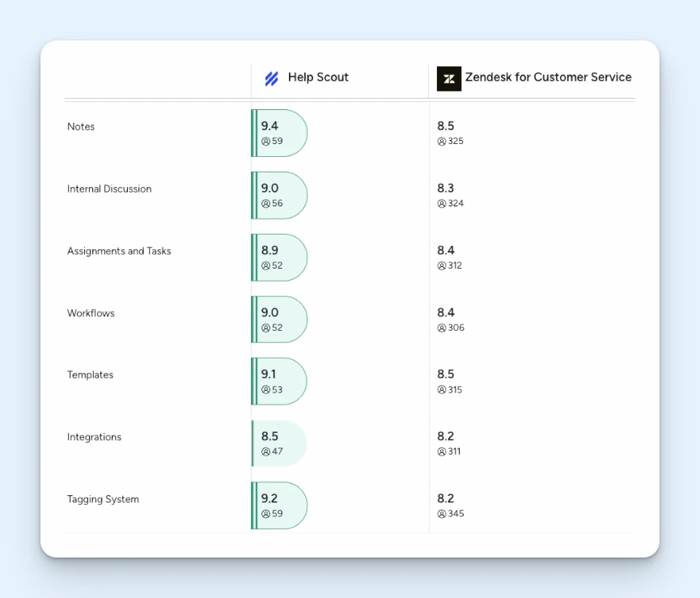This screenshot has width=700, height=598.
Task: Click the review count 325
Action: (456, 141)
